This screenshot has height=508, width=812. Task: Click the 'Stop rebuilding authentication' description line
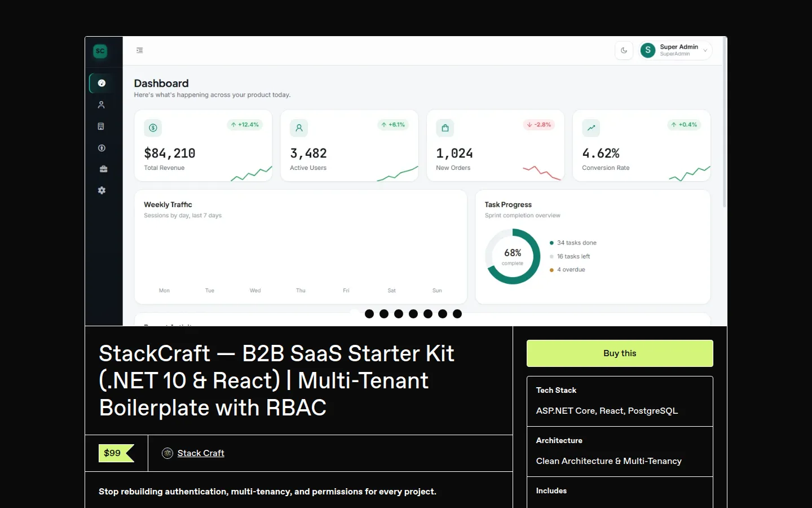267,492
